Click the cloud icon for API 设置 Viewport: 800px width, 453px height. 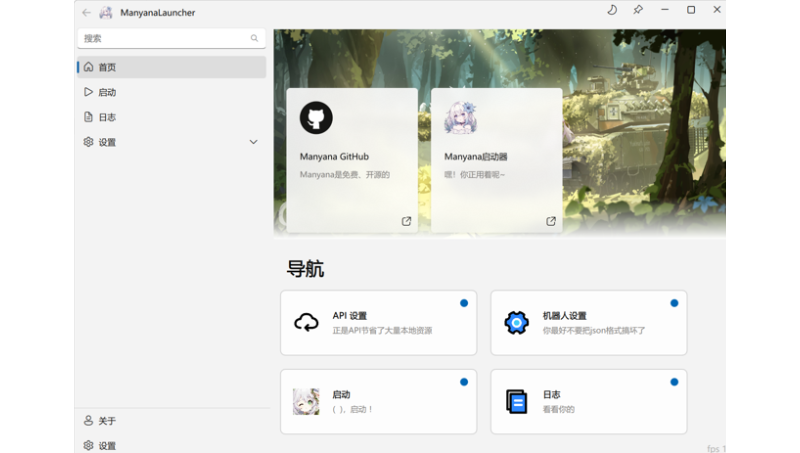point(306,322)
